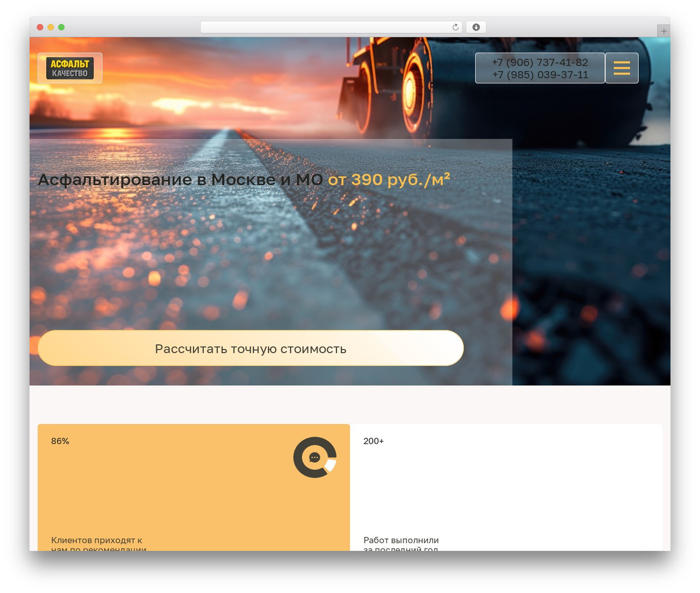Click the '200+' statistic
This screenshot has width=700, height=593.
click(374, 441)
